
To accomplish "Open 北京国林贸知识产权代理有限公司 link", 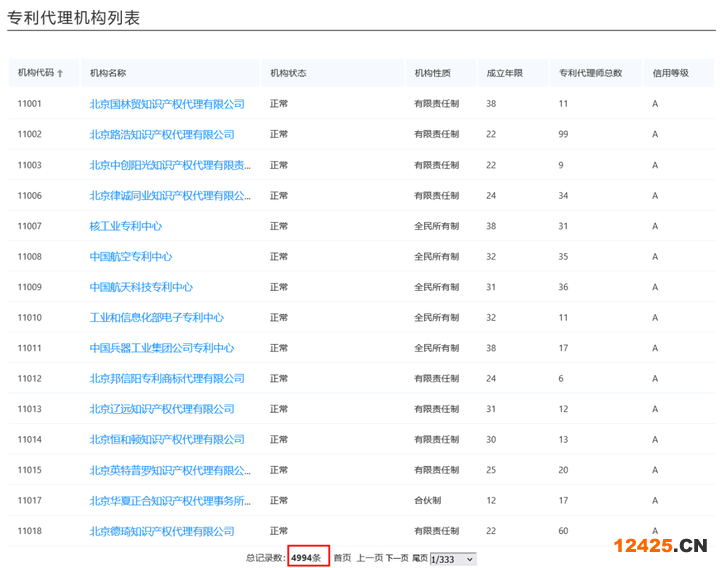I will click(167, 104).
